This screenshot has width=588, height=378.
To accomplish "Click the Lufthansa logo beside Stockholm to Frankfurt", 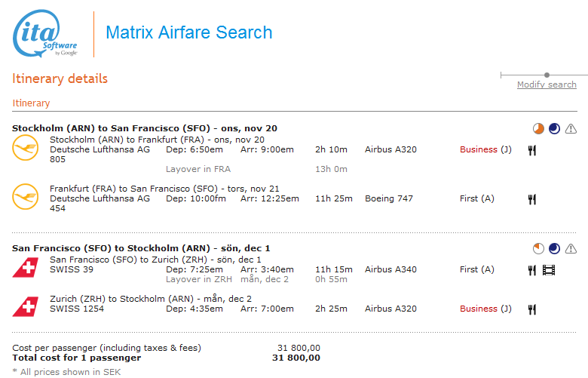I will click(26, 147).
